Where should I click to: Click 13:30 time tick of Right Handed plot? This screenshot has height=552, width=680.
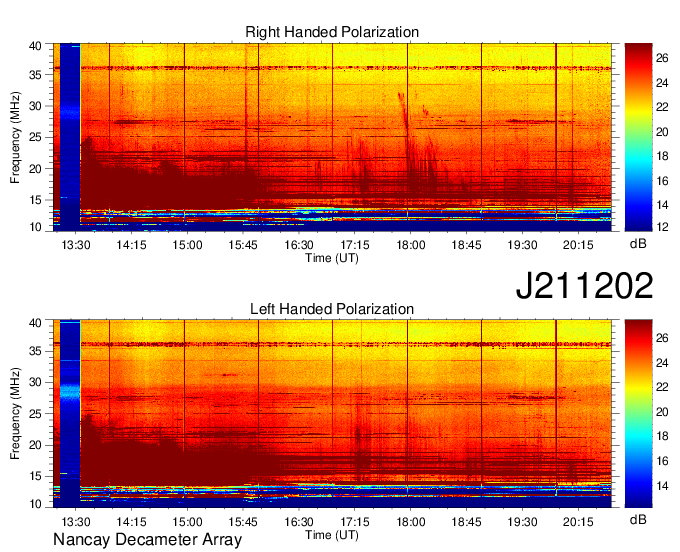point(75,245)
